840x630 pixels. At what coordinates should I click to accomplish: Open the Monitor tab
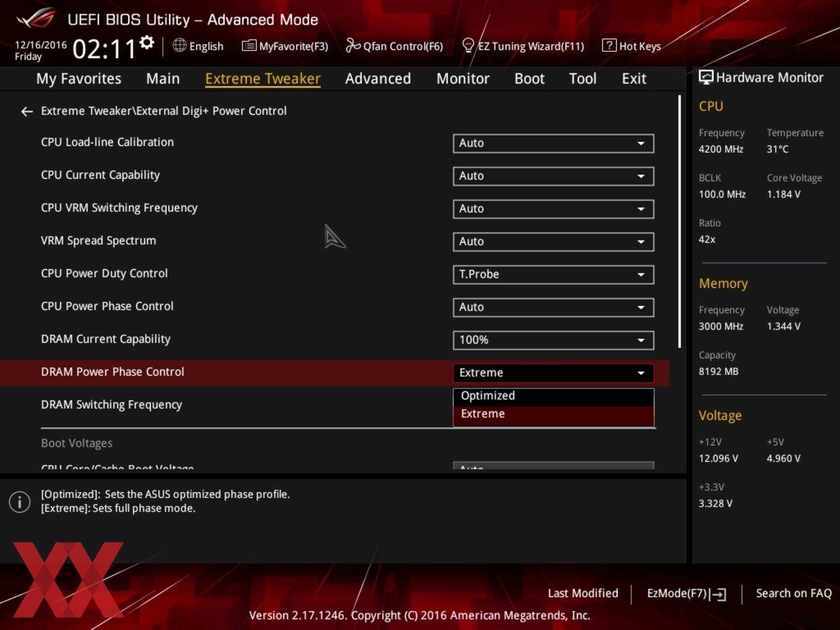[x=463, y=78]
